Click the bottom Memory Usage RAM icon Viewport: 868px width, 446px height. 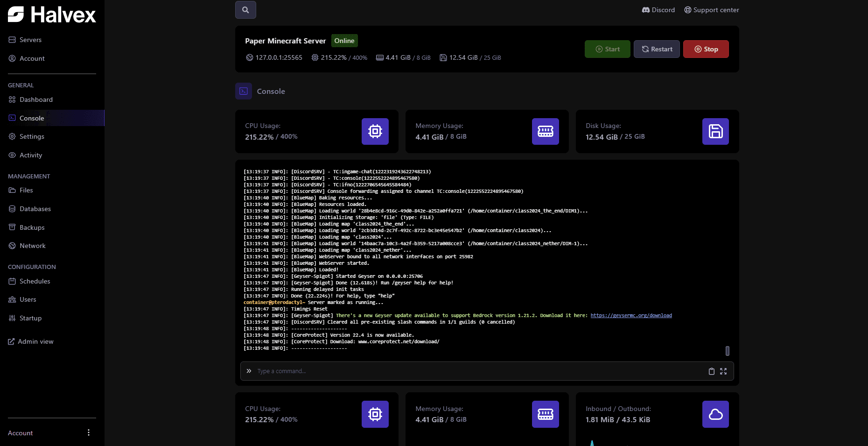coord(546,414)
